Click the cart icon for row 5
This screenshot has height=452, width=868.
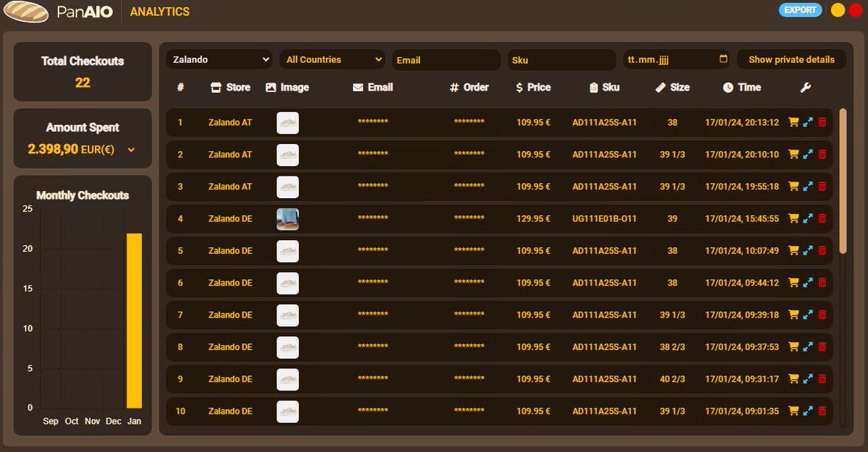(793, 251)
